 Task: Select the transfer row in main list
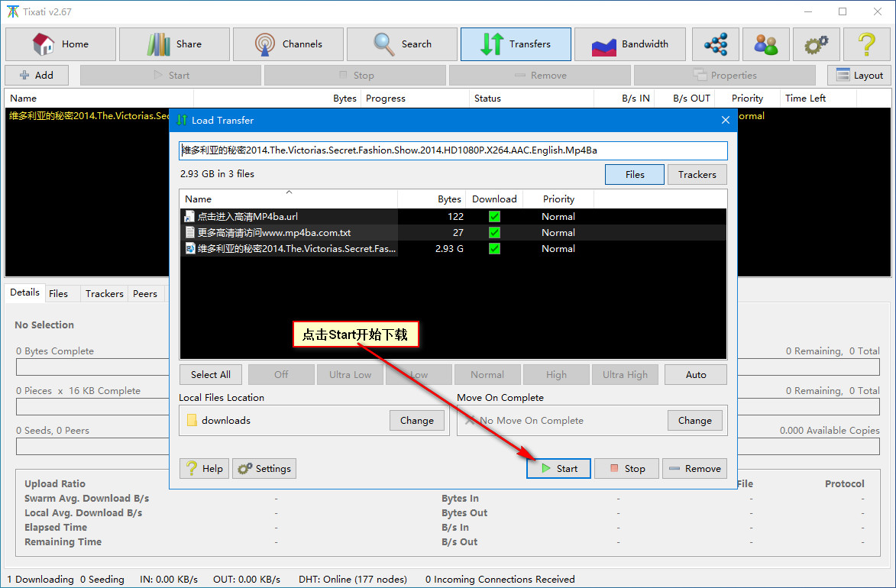tap(89, 116)
